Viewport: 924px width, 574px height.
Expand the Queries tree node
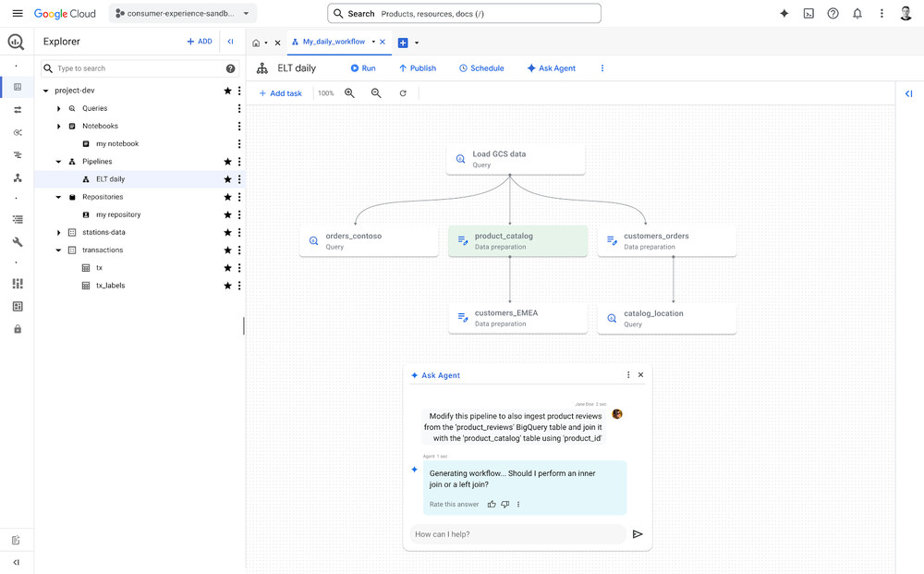(x=59, y=109)
